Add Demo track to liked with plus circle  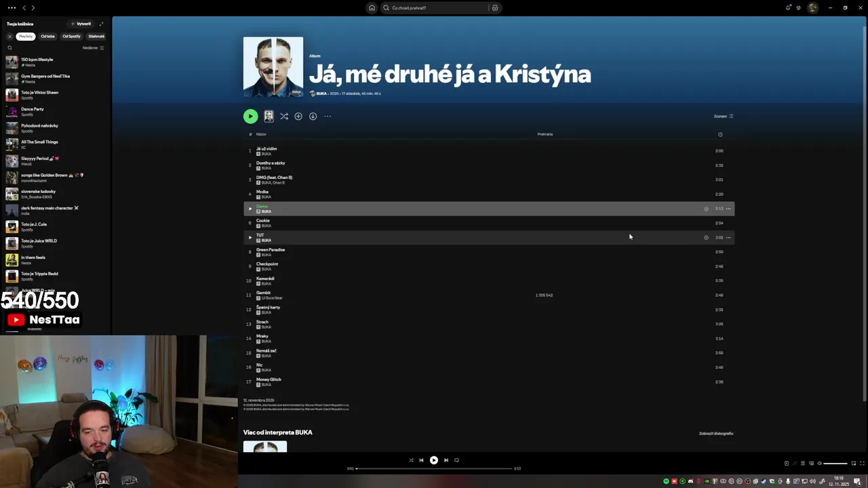pos(706,209)
